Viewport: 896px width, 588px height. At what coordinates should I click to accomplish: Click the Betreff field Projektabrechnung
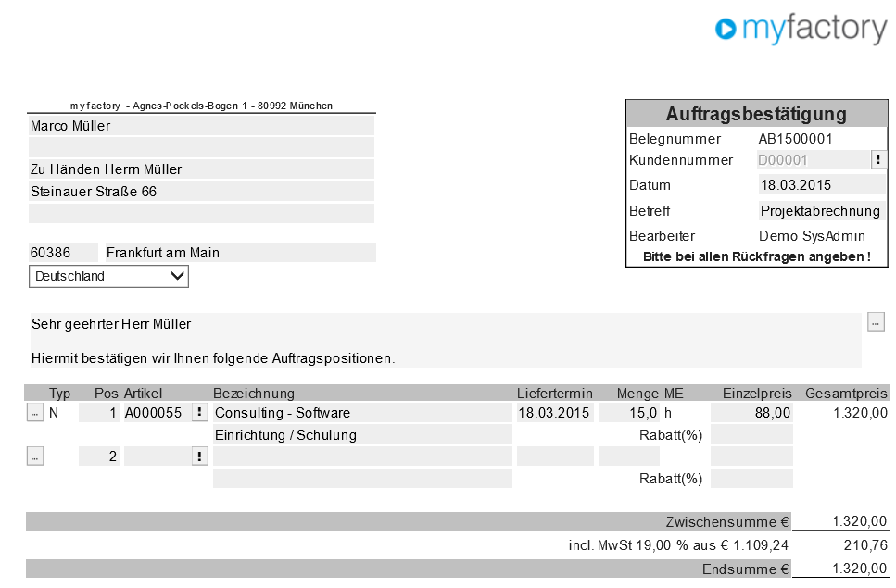[822, 210]
